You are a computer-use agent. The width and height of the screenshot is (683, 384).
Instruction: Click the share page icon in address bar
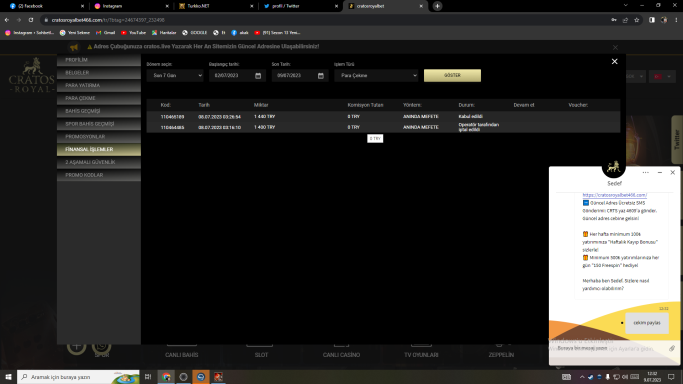tap(625, 20)
